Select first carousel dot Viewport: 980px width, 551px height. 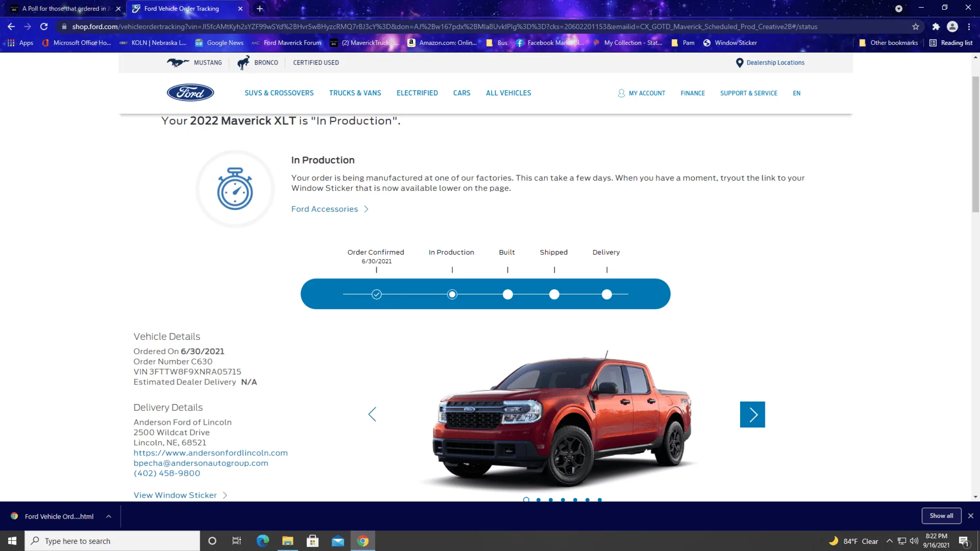(526, 499)
